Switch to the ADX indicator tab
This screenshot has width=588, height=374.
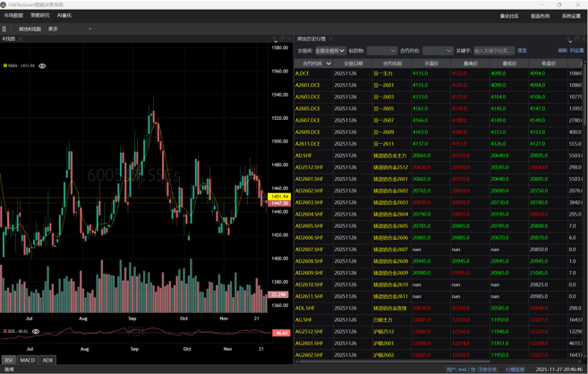47,361
